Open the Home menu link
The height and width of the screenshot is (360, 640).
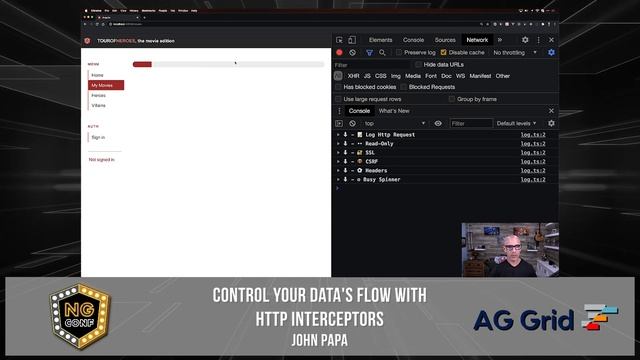[98, 75]
